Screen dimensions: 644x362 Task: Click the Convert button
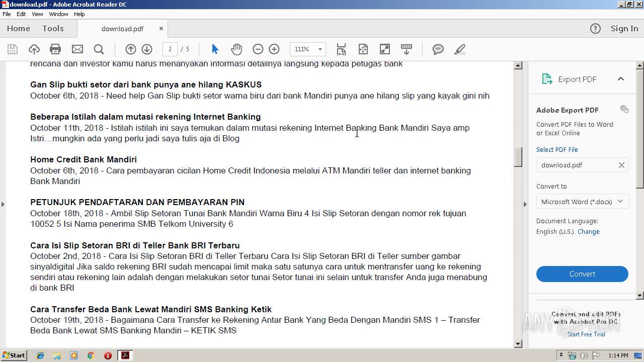click(x=582, y=274)
